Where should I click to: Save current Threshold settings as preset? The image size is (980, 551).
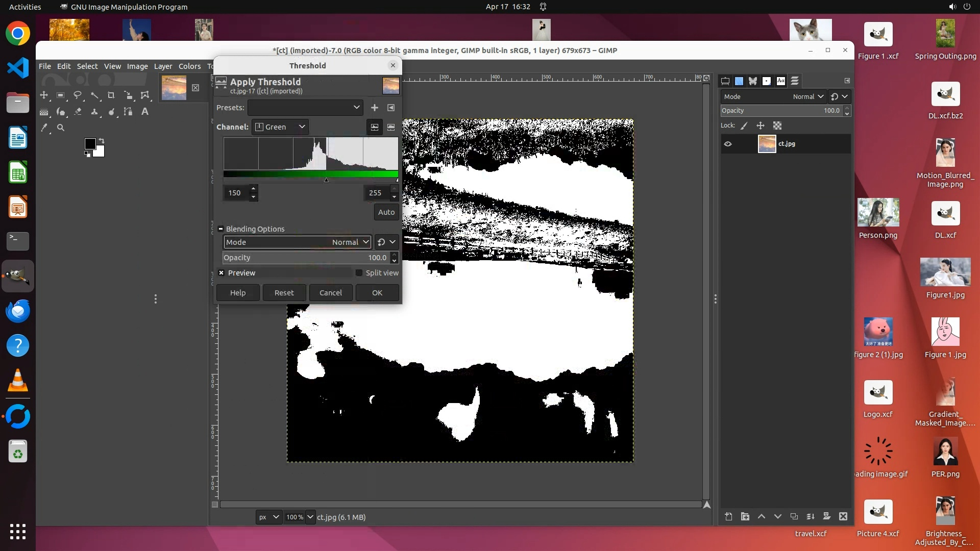tap(375, 108)
